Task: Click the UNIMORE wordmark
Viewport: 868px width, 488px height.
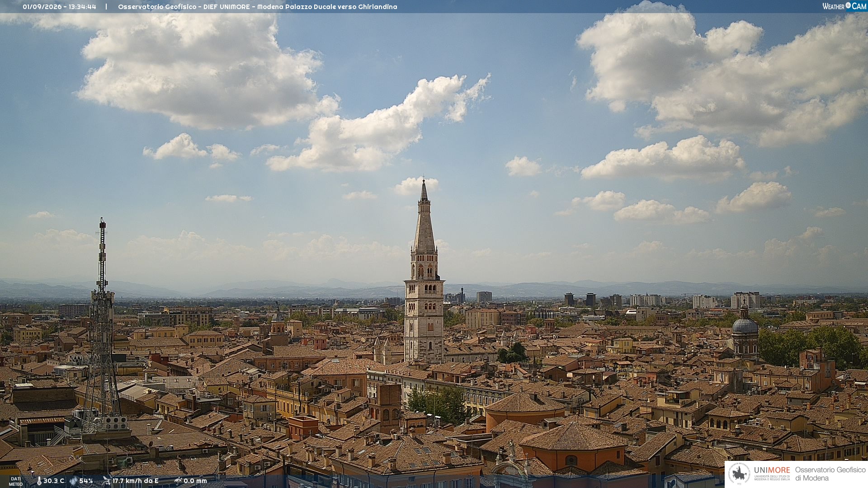Action: (x=772, y=470)
